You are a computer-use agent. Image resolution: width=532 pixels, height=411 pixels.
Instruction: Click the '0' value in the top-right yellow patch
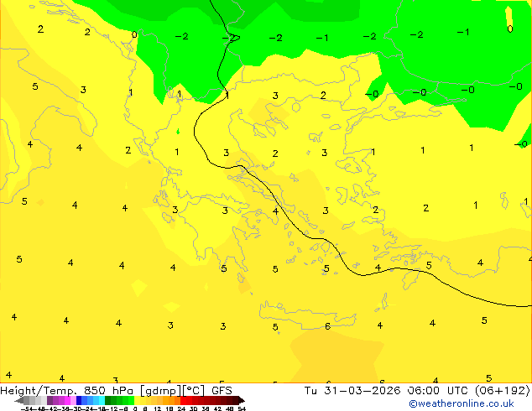point(510,29)
